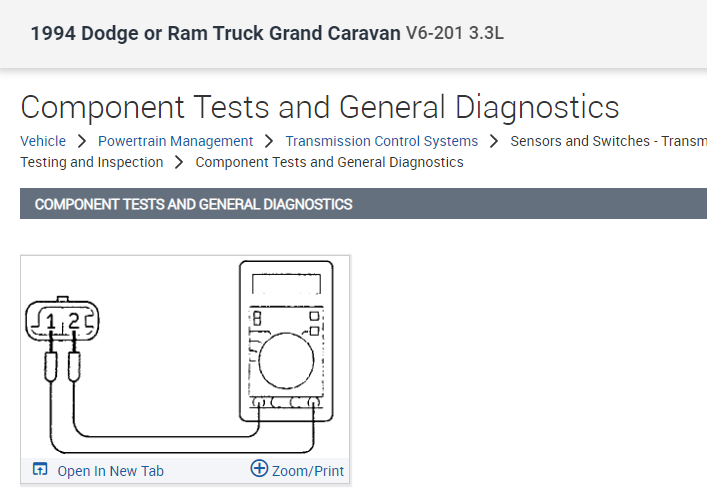
Task: Navigate to Transmission Control Systems
Action: [x=381, y=141]
